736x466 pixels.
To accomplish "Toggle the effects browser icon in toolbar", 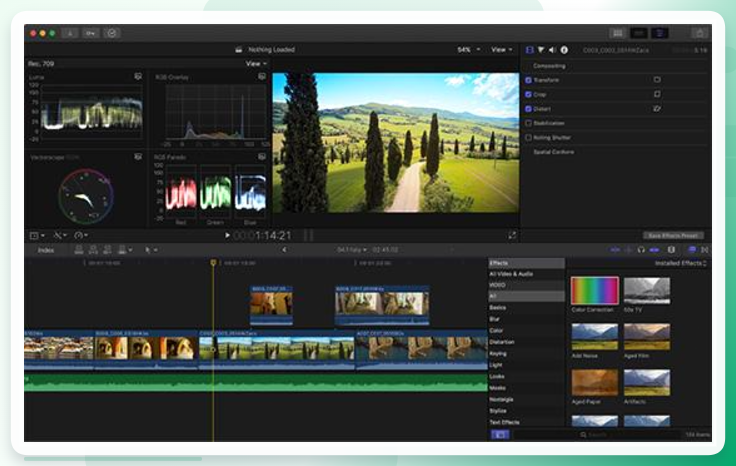I will [x=692, y=250].
